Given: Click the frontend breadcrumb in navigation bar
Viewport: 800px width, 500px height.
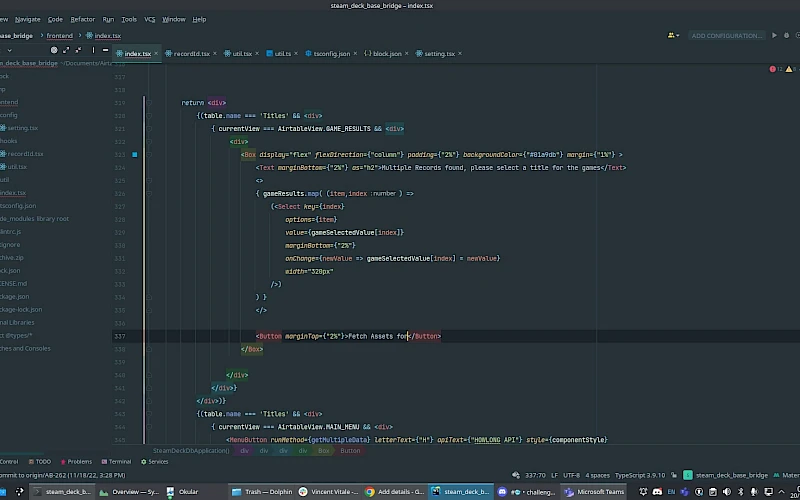Looking at the screenshot, I should pyautogui.click(x=60, y=36).
